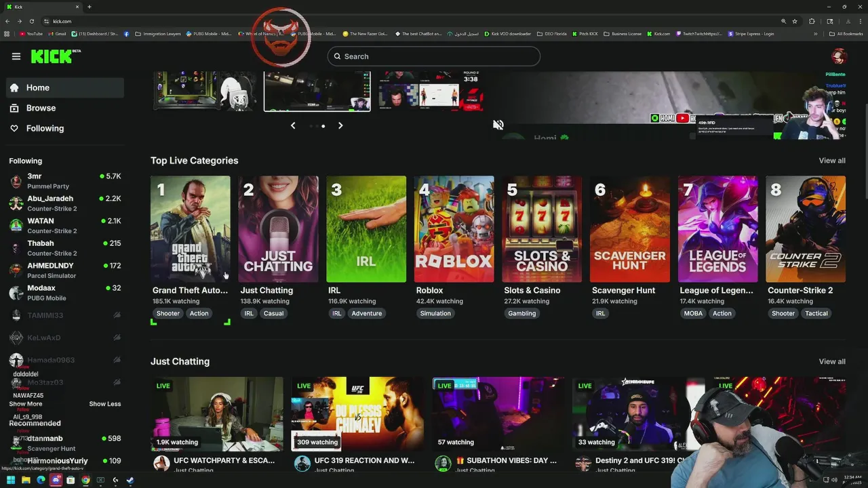Open the Roblox category card
The image size is (868, 488).
454,229
